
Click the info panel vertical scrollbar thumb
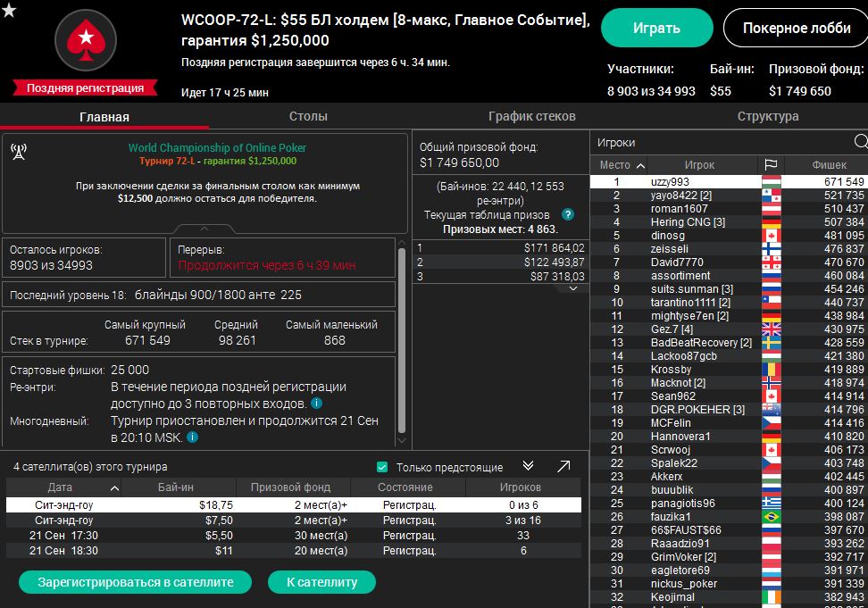[402, 340]
